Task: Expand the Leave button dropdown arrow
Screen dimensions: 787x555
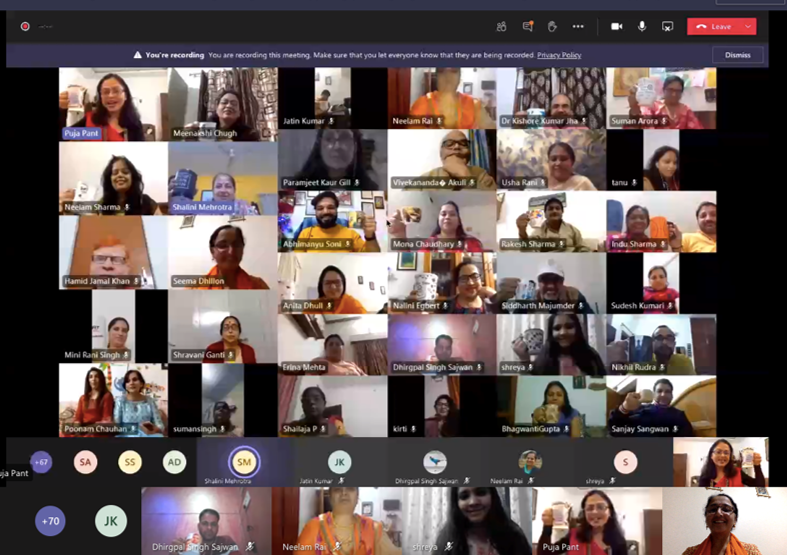Action: click(747, 27)
